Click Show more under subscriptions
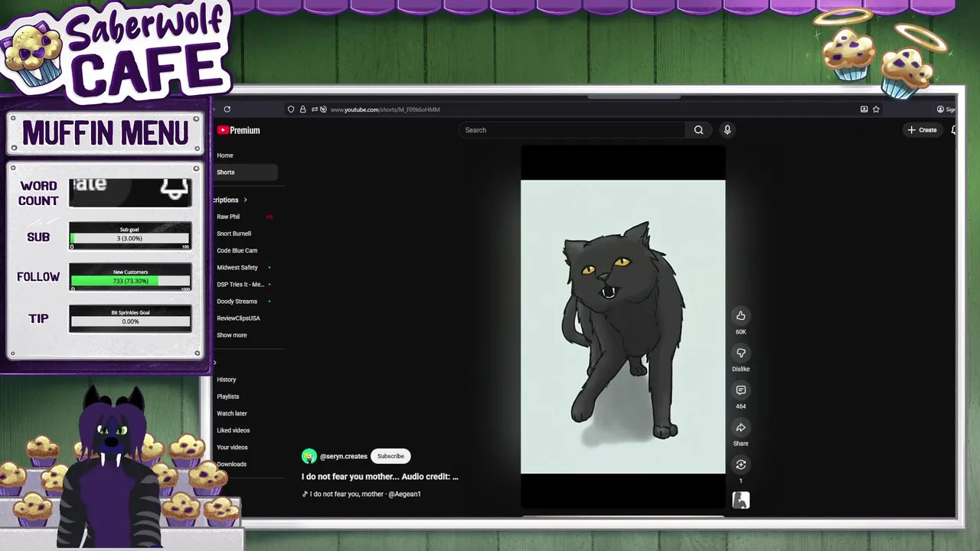Viewport: 980px width, 551px height. [231, 335]
